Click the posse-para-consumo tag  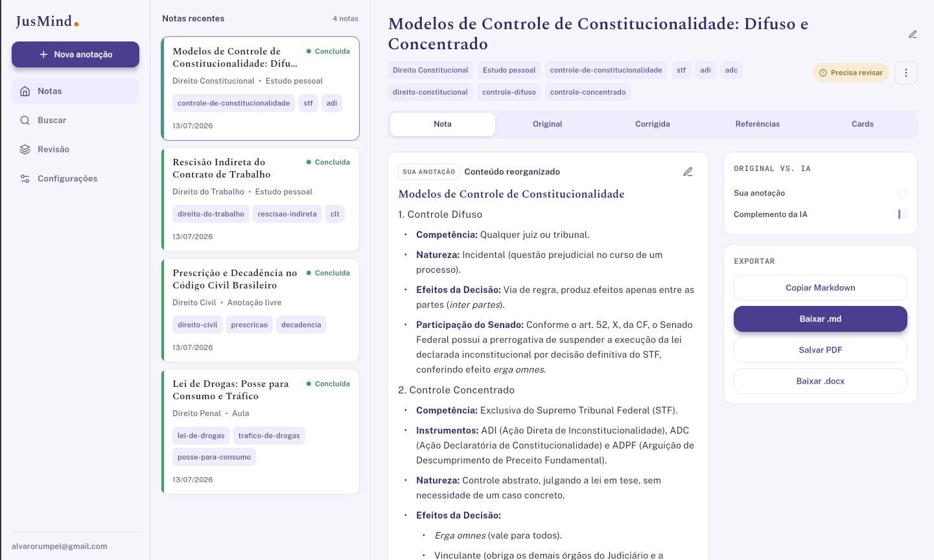(x=214, y=457)
